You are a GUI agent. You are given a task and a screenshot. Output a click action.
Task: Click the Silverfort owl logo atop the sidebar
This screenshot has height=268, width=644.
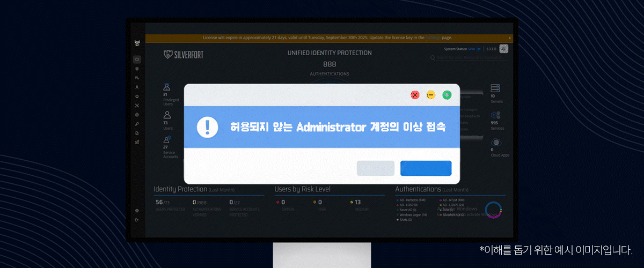pyautogui.click(x=137, y=43)
